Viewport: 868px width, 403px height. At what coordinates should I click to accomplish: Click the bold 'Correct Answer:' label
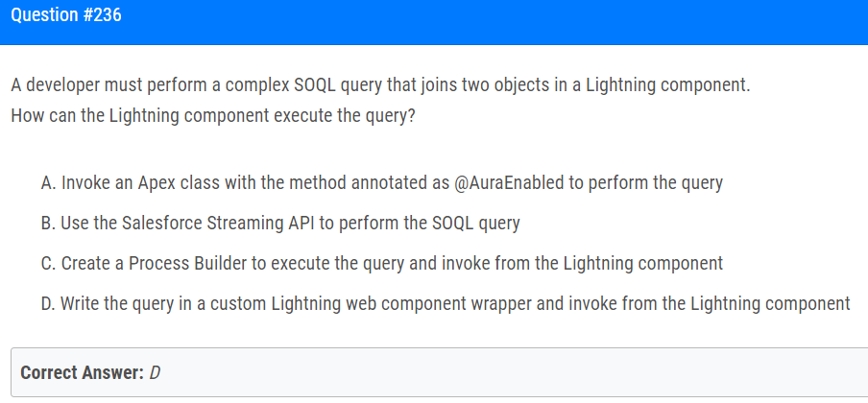pyautogui.click(x=82, y=372)
